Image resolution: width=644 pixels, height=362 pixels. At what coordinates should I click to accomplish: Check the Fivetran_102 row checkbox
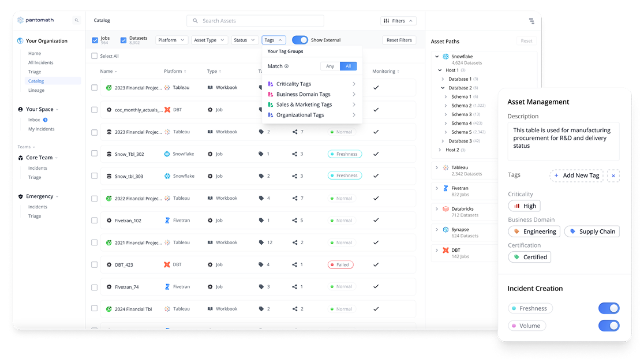pos(95,220)
